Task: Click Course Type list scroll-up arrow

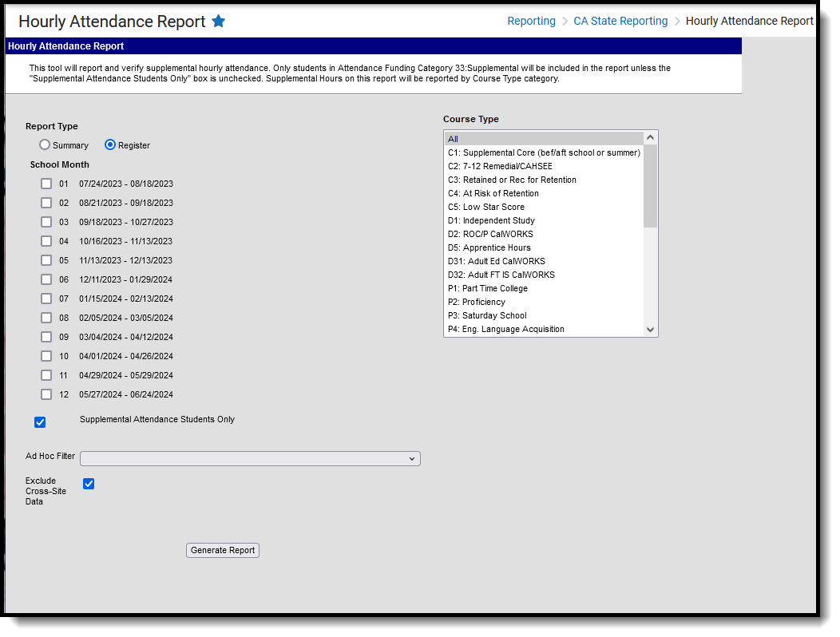Action: point(650,137)
